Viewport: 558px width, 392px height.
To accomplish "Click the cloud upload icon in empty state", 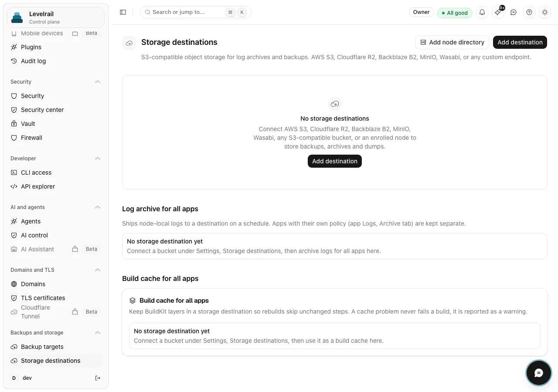I will [335, 104].
